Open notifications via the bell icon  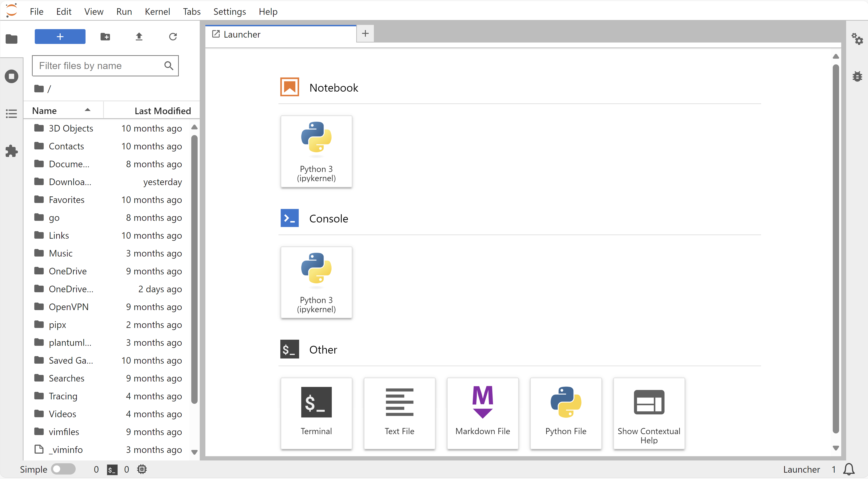pyautogui.click(x=848, y=469)
